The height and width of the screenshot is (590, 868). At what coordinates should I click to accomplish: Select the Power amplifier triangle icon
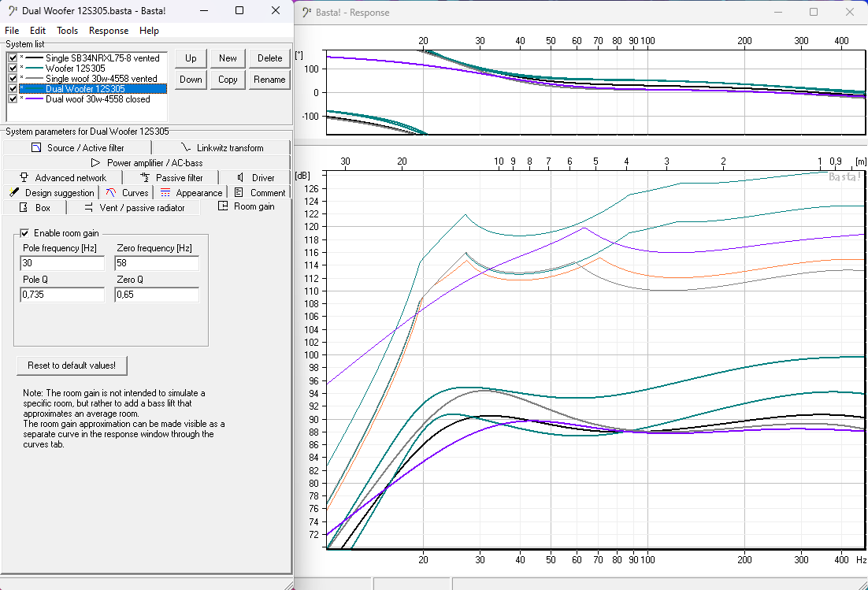tap(96, 163)
